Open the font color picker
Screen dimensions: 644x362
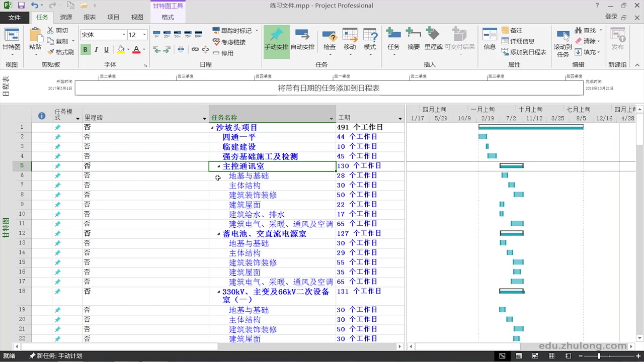136,49
